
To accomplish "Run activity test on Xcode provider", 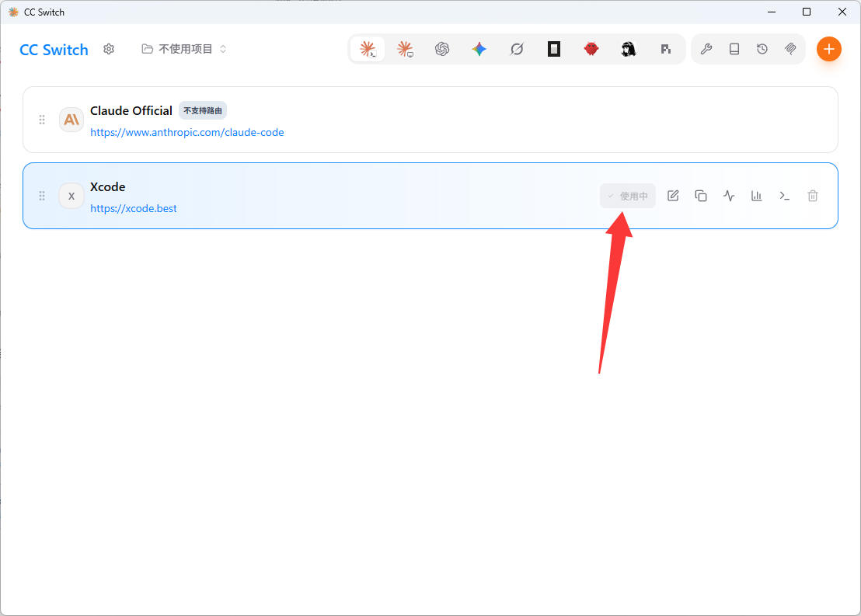I will tap(729, 196).
